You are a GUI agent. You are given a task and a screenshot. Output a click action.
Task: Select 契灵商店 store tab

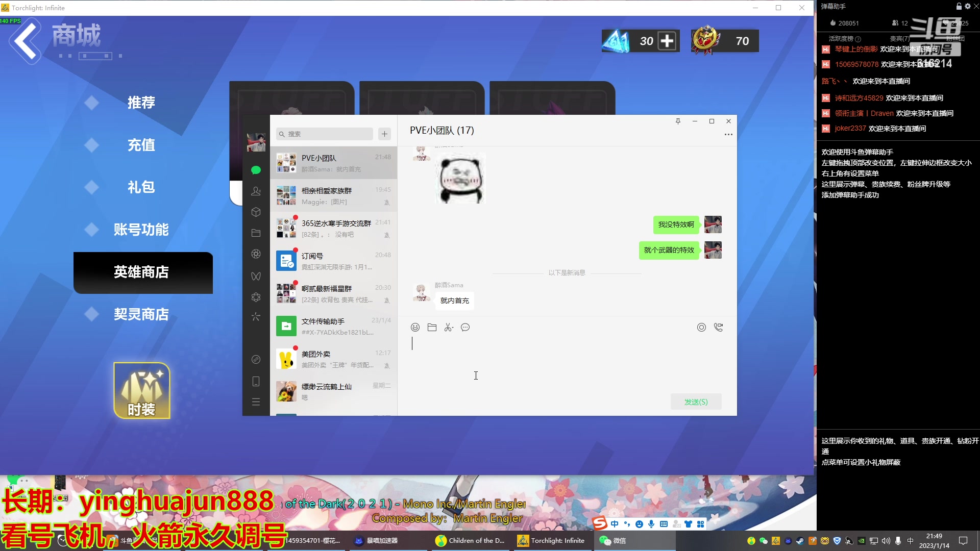tap(141, 314)
